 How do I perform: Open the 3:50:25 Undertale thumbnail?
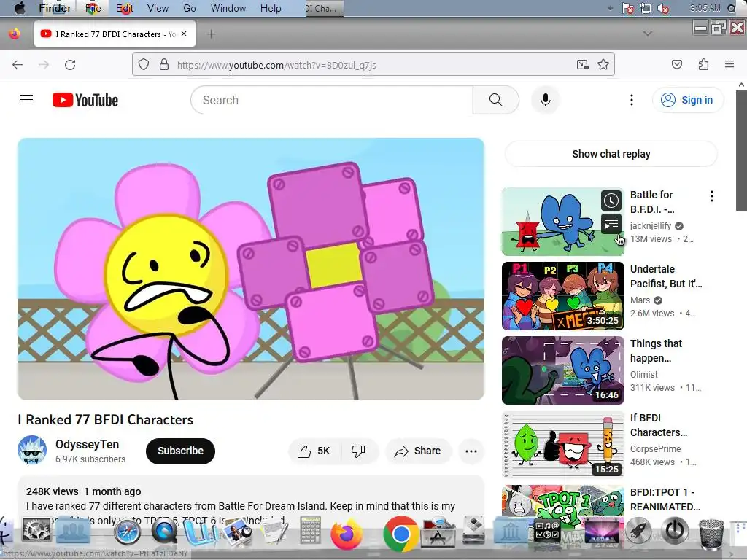[x=563, y=296]
